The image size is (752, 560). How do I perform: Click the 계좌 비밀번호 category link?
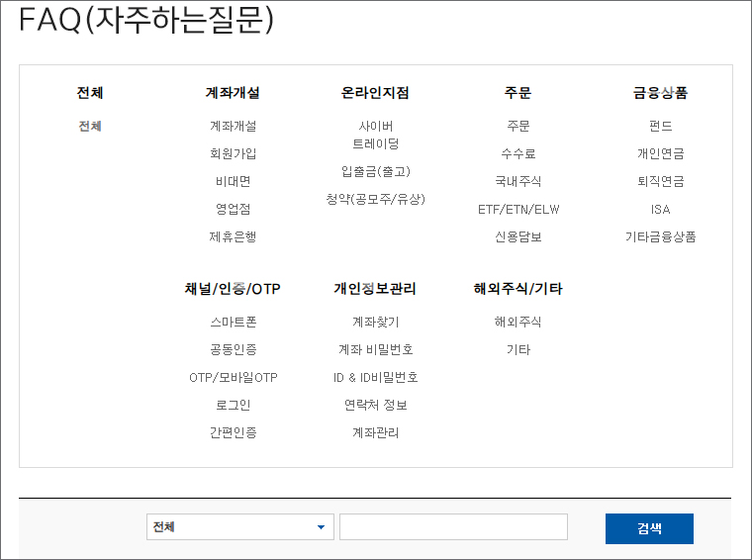coord(375,350)
